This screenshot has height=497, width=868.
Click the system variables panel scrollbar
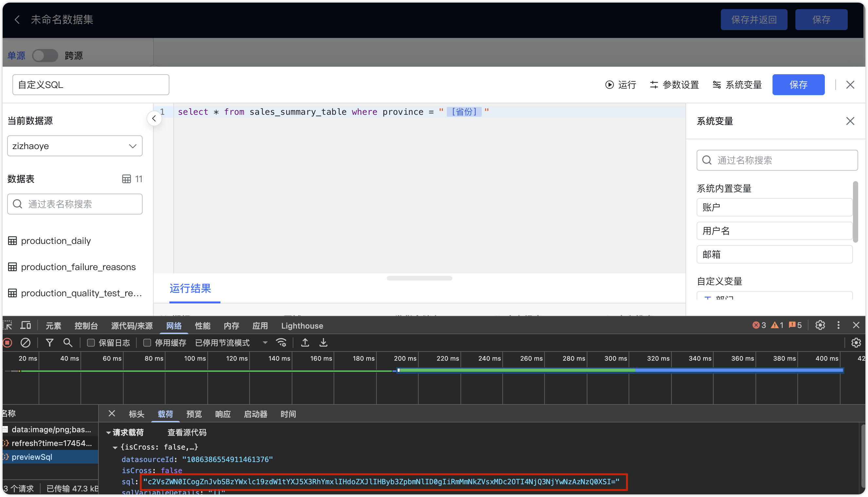tap(855, 212)
